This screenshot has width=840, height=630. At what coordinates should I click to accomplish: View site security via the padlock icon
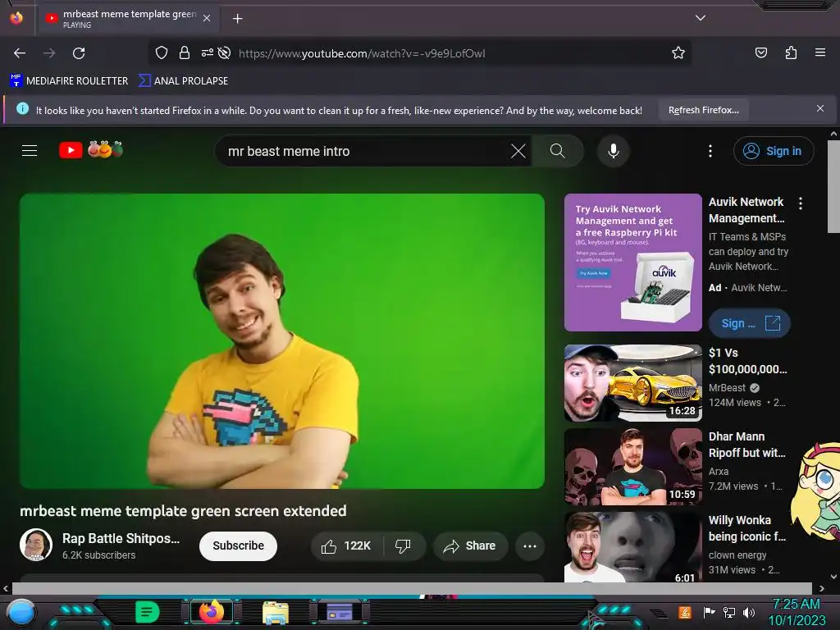(x=185, y=52)
